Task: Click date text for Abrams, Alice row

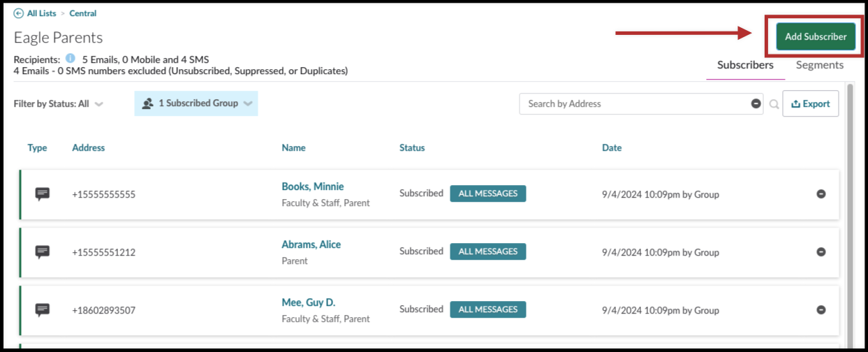Action: click(661, 252)
